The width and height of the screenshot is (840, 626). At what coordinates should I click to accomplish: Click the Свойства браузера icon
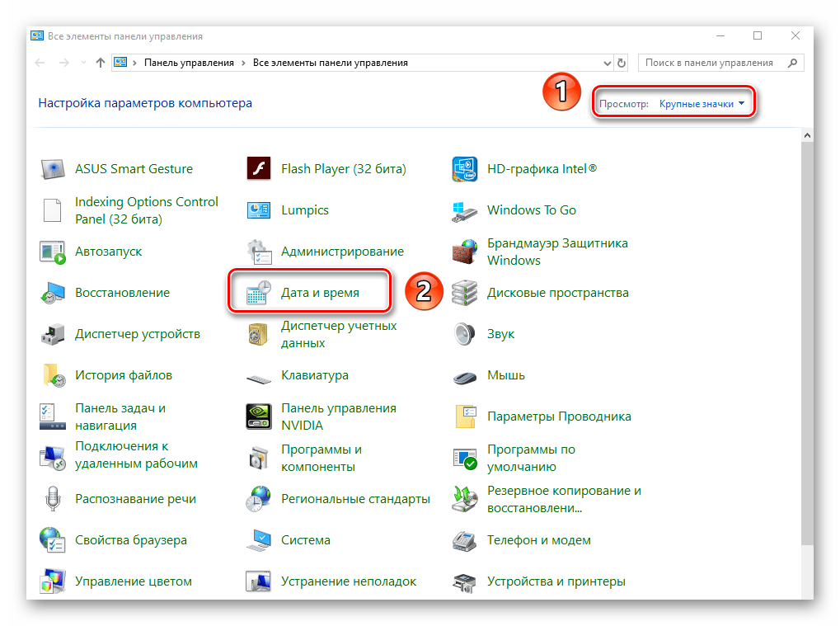(x=53, y=540)
